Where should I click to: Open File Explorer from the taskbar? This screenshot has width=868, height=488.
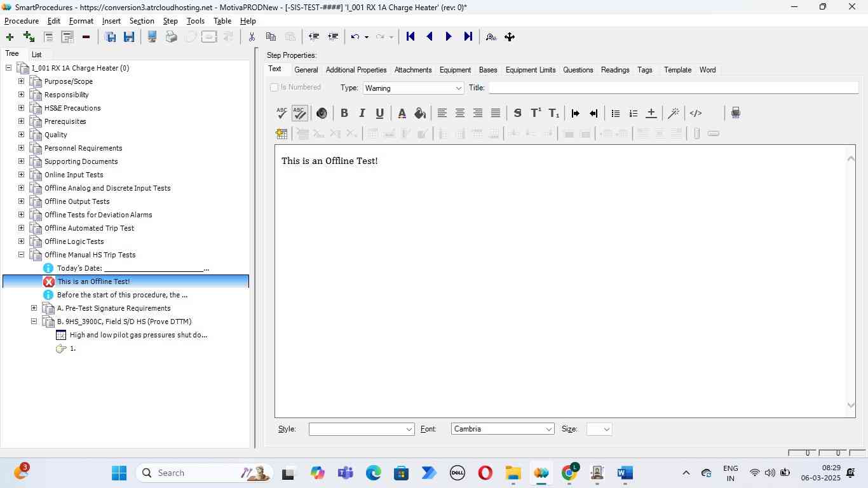tap(513, 473)
